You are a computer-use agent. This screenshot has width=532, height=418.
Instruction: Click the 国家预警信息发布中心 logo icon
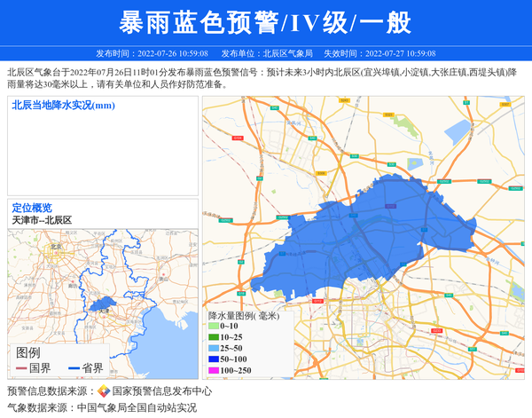[x=104, y=391]
